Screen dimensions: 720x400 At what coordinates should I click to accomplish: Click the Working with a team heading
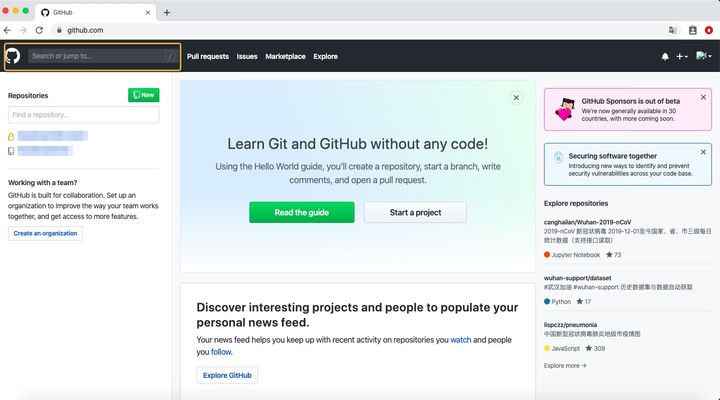click(x=42, y=182)
